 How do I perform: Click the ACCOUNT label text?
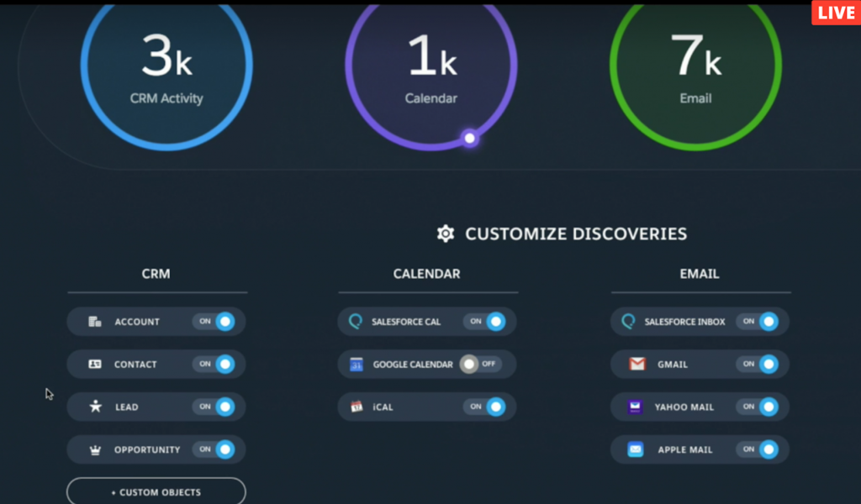coord(137,322)
